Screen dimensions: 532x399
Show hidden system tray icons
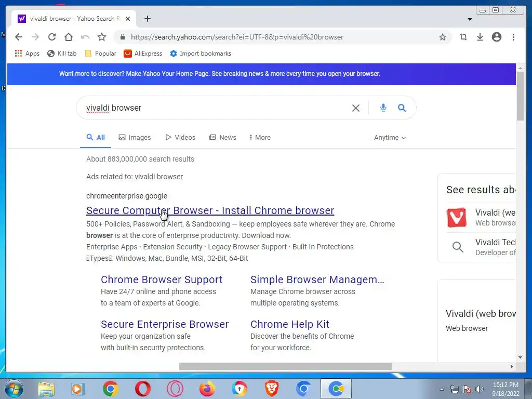[x=442, y=389]
